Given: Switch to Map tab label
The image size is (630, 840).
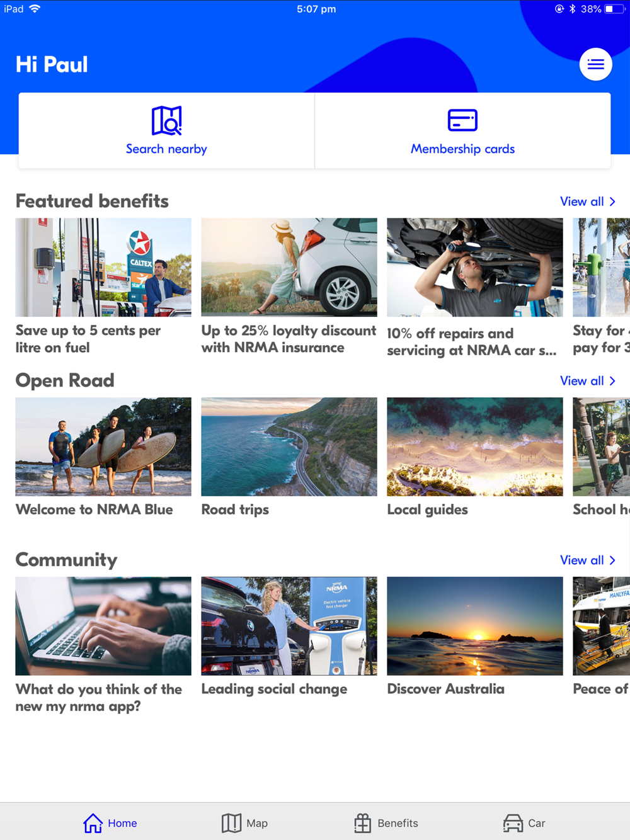Looking at the screenshot, I should (257, 823).
